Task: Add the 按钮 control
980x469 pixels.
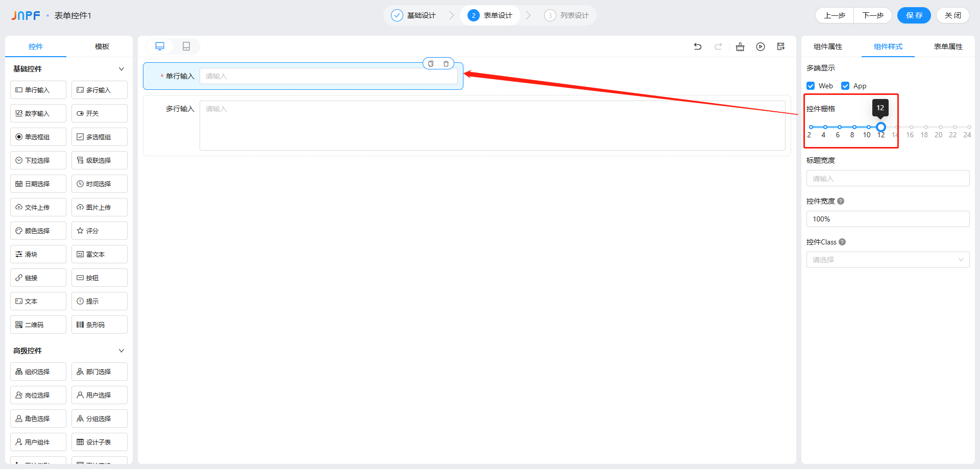Action: (x=100, y=278)
